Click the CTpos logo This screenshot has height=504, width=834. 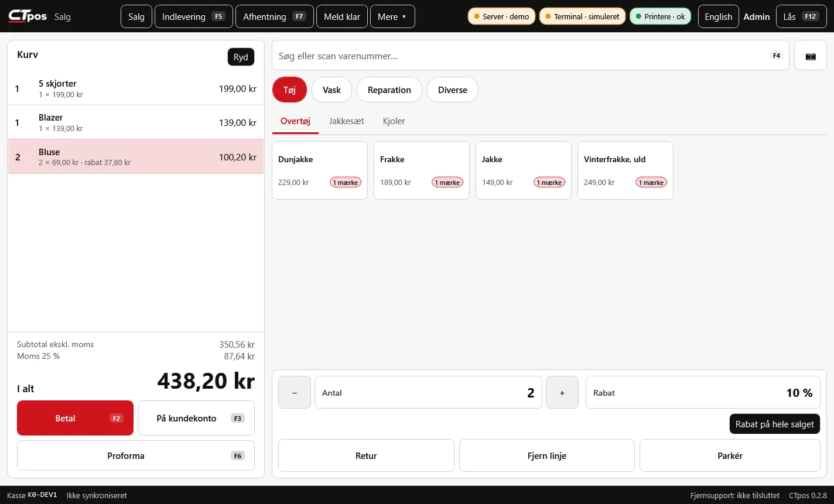28,16
